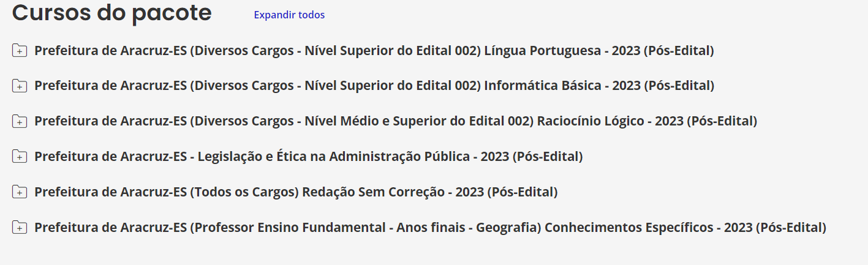Open the Redação Sem Correção course title
This screenshot has width=868, height=265.
pyautogui.click(x=296, y=193)
